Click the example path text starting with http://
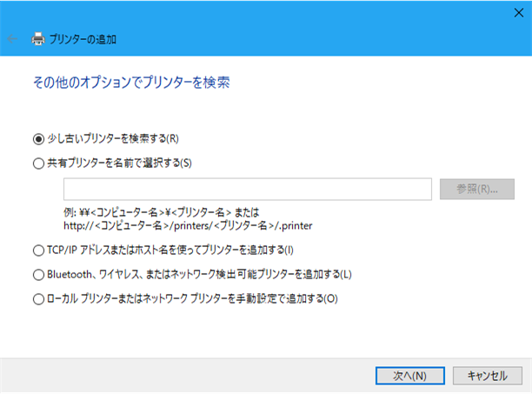532x394 pixels. [x=188, y=225]
